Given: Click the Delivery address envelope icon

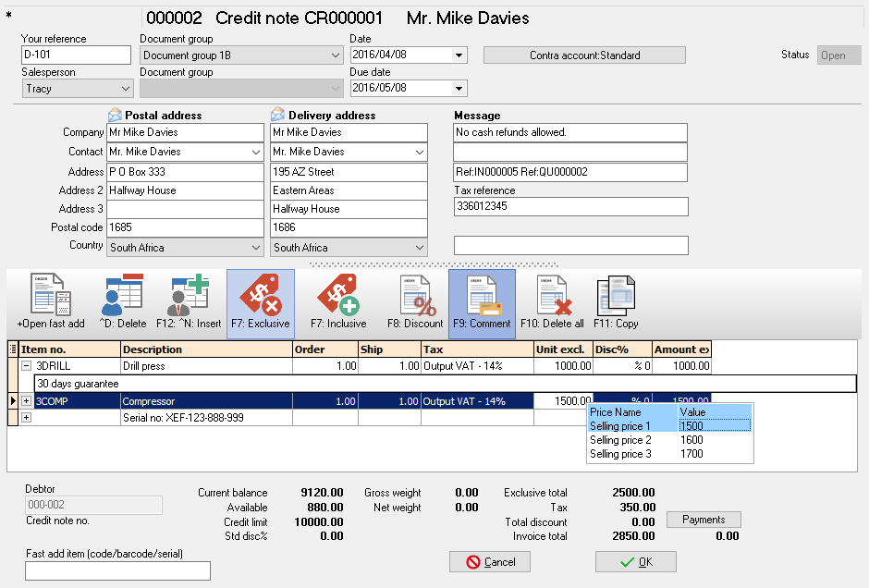Looking at the screenshot, I should [278, 116].
